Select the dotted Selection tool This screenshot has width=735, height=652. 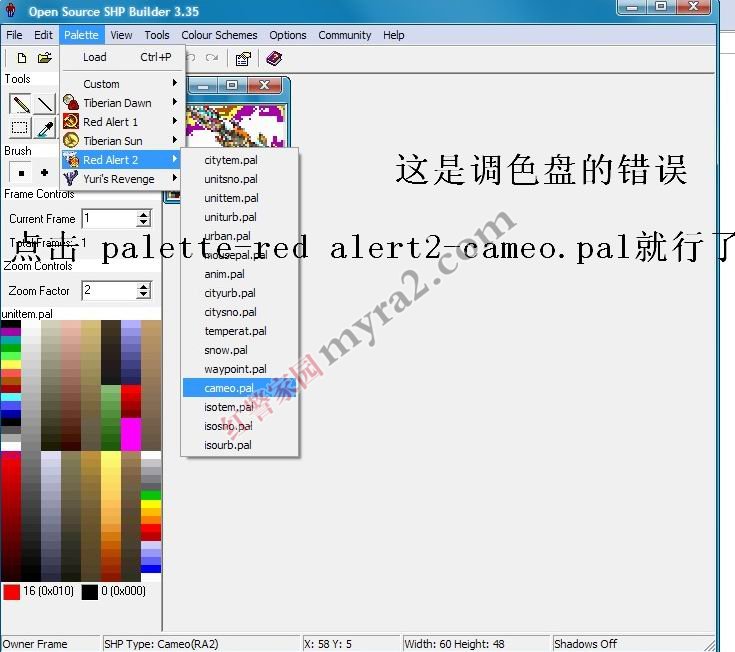[x=20, y=127]
